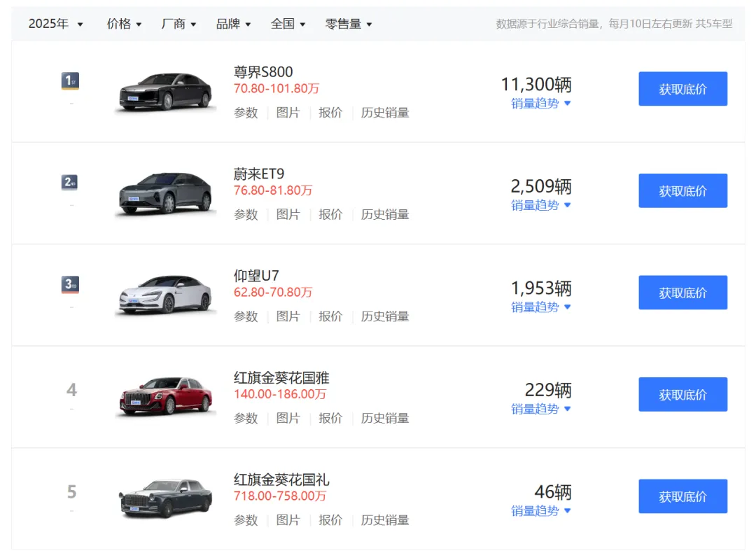Click 获取底价 button for 蔚来ET9
756x560 pixels.
point(682,191)
